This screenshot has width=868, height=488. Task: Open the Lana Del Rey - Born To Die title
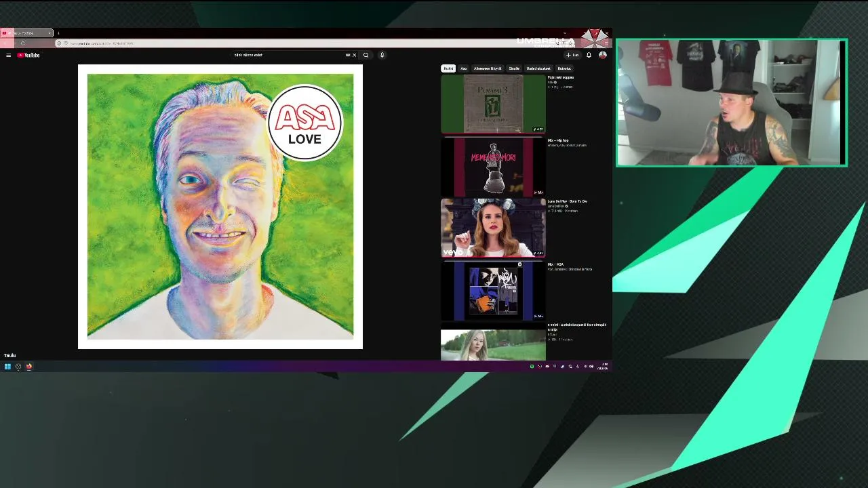tap(568, 201)
